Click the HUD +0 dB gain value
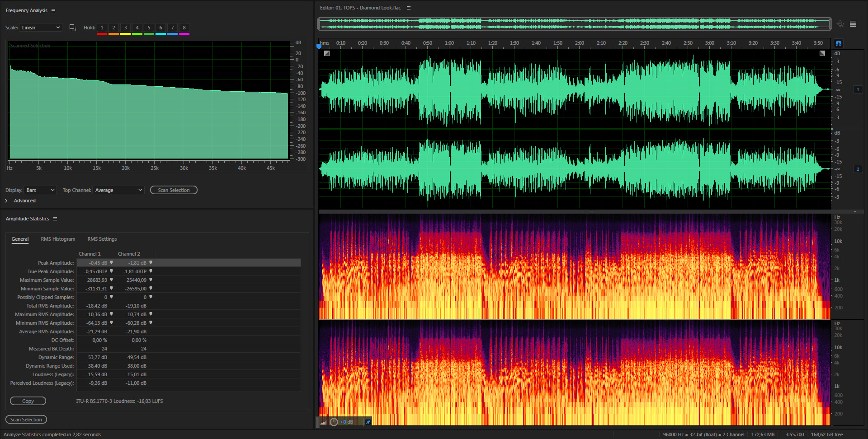This screenshot has width=868, height=439. [x=347, y=422]
